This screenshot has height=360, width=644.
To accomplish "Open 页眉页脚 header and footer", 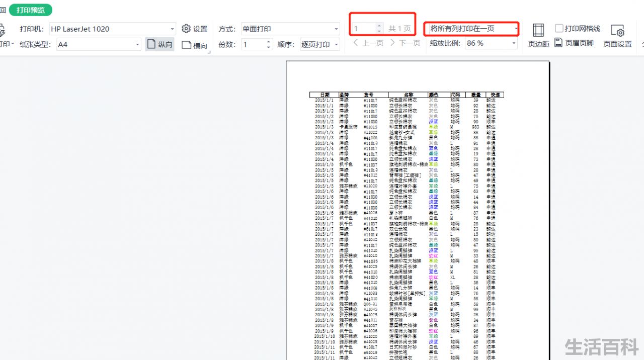I will tap(574, 43).
